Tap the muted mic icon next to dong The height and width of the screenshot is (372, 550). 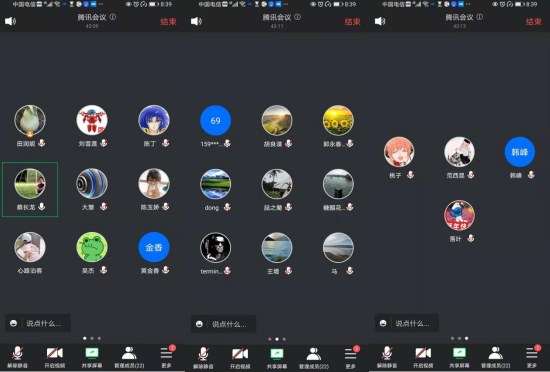point(227,207)
